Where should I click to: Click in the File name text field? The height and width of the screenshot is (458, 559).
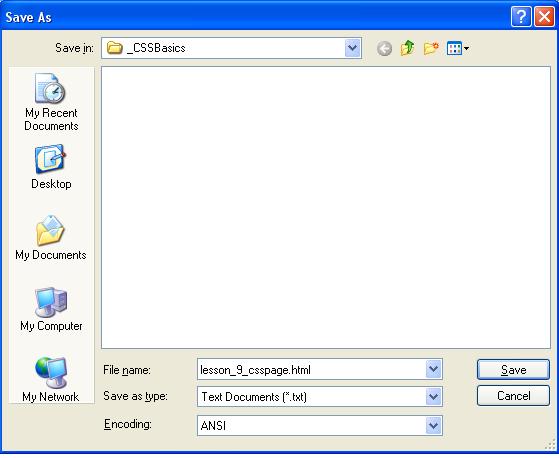(312, 369)
